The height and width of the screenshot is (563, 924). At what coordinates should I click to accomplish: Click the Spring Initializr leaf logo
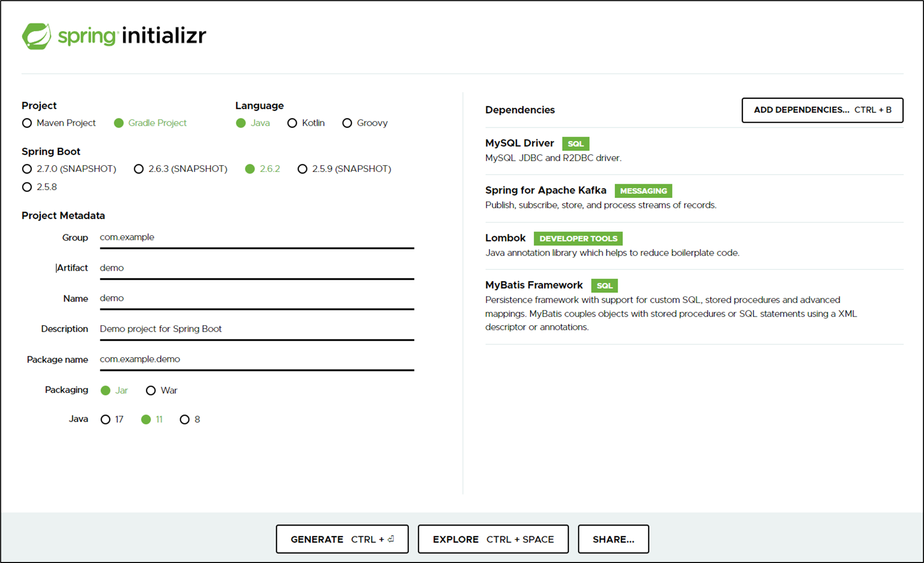pos(36,36)
